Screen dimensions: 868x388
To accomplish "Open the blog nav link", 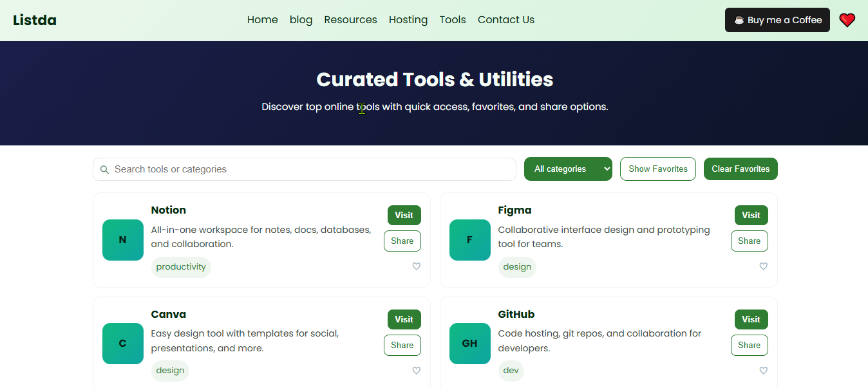I will (301, 20).
